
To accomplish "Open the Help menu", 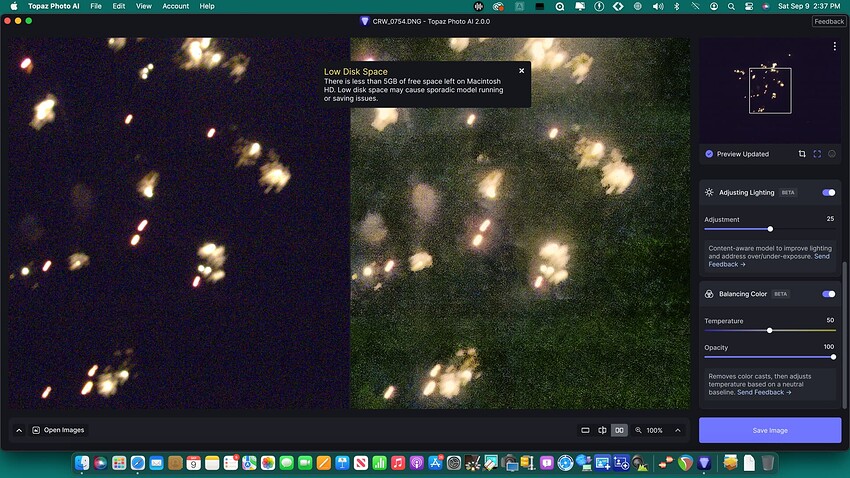I will (207, 7).
